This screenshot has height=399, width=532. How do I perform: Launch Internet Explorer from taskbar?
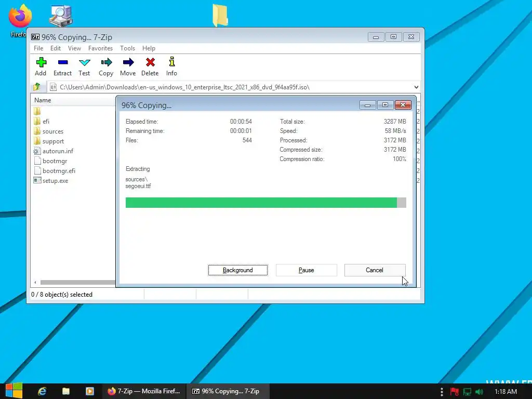(x=42, y=391)
